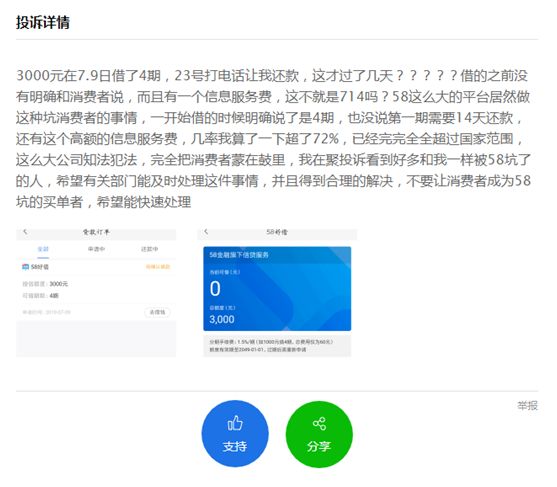The image size is (557, 487).
Task: Click the complaint text starting with 3000元在7.9日
Action: coord(274,139)
